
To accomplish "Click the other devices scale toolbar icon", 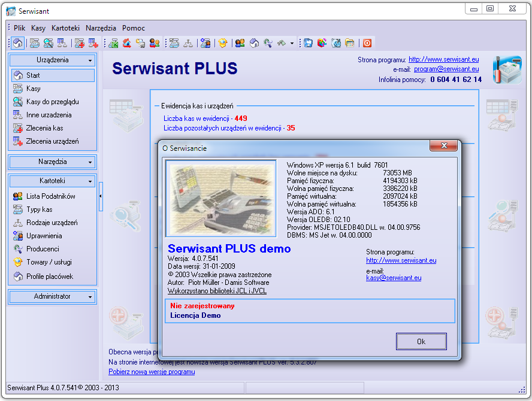I will [62, 43].
